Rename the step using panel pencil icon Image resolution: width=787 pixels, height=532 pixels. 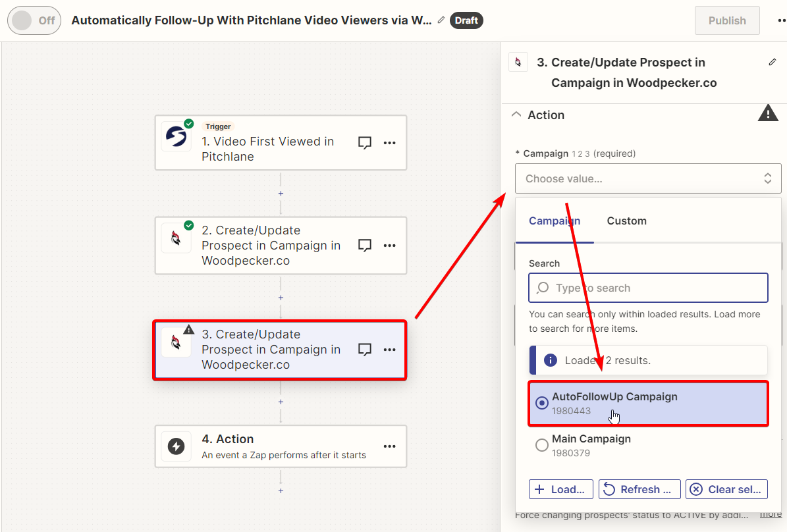tap(773, 63)
